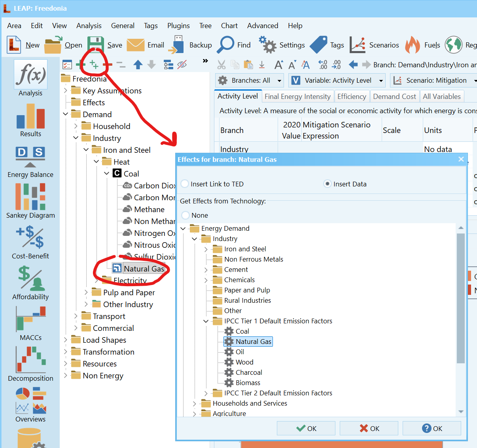Open the Branches: All dropdown
This screenshot has height=448, width=477.
(250, 80)
